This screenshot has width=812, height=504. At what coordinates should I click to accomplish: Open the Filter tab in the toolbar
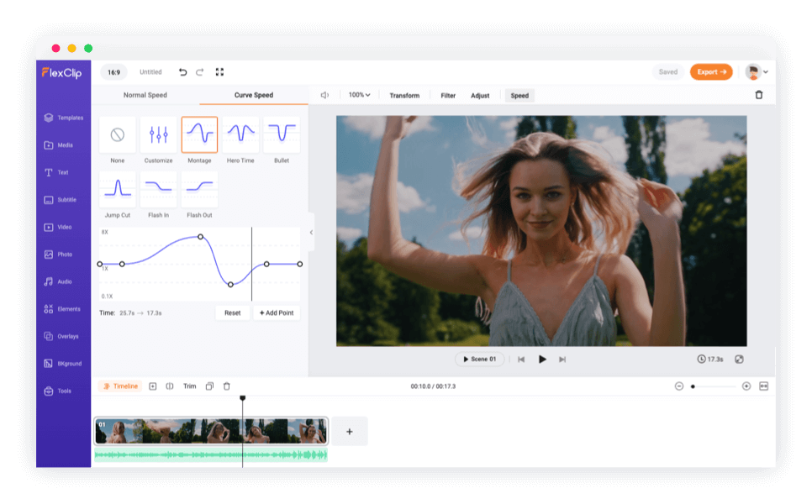point(448,96)
